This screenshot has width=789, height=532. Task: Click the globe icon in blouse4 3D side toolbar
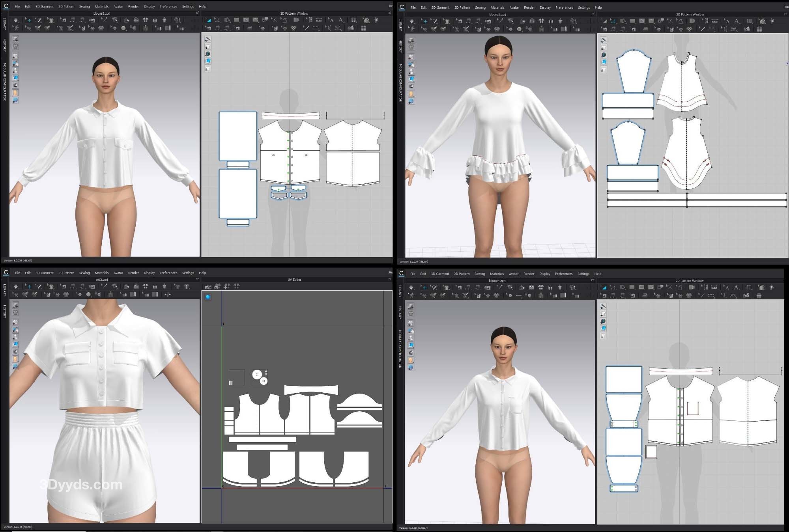click(411, 368)
